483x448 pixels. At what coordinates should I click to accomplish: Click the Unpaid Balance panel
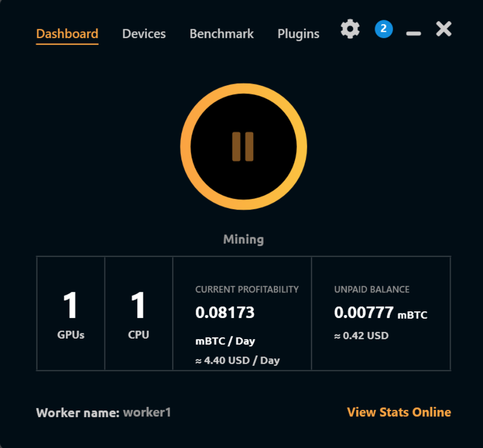pyautogui.click(x=381, y=312)
